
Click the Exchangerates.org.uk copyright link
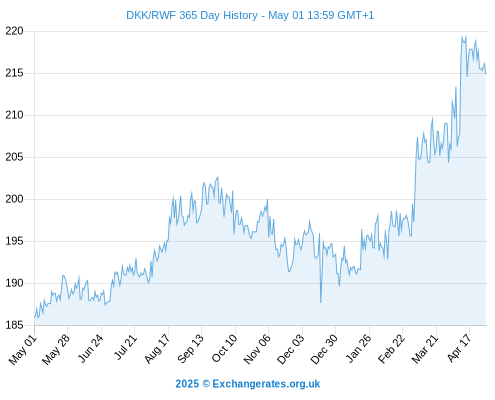click(x=248, y=384)
